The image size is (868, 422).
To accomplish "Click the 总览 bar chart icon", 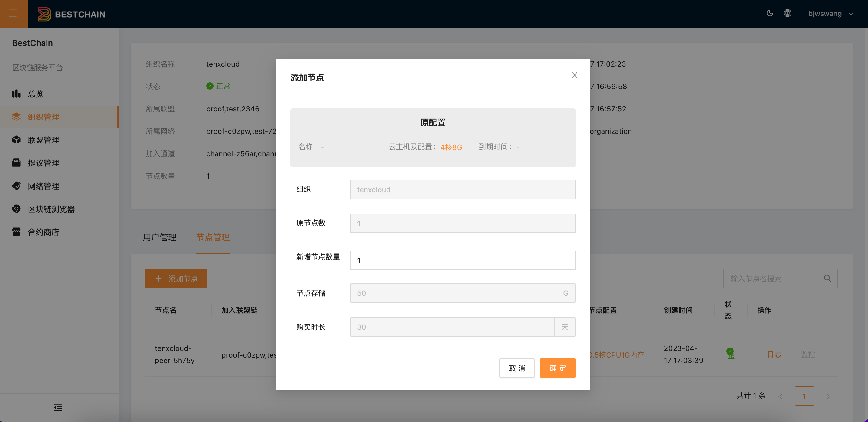I will [x=16, y=94].
